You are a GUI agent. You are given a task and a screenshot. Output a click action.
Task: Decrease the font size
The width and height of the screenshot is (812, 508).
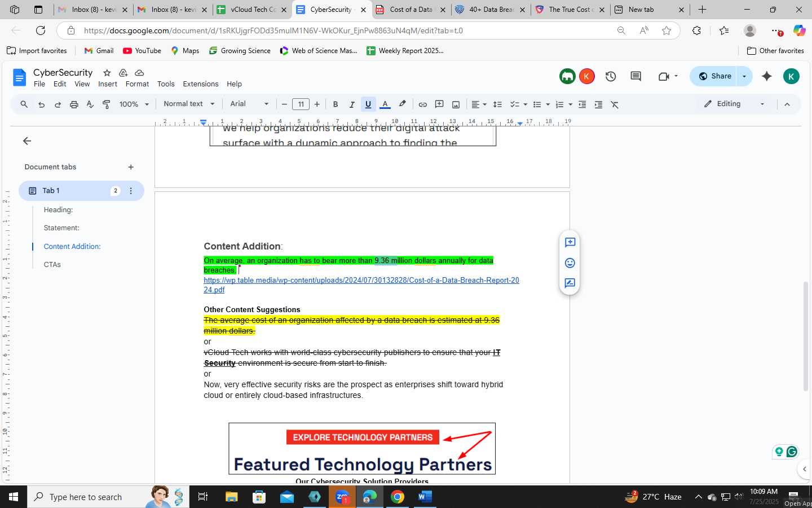(x=284, y=104)
